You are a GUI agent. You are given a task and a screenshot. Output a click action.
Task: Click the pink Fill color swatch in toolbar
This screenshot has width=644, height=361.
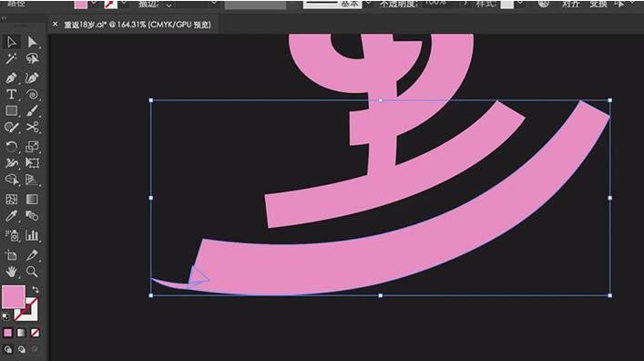coord(13,296)
